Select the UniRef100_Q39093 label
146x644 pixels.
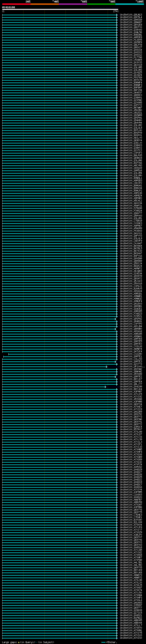131,30
